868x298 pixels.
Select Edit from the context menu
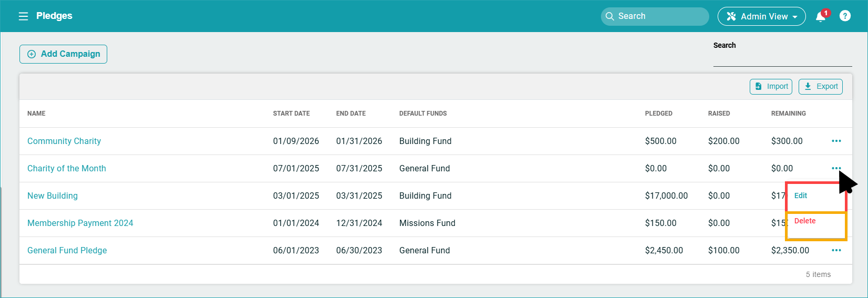[801, 196]
